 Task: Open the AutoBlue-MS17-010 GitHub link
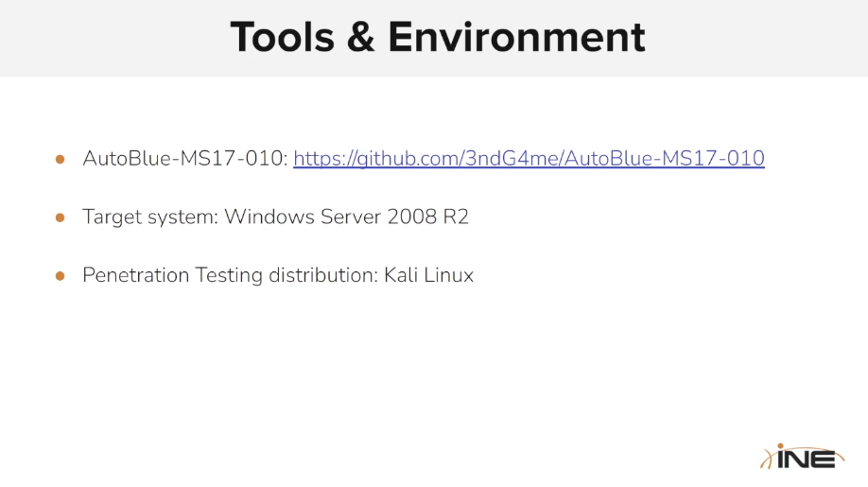click(x=529, y=159)
